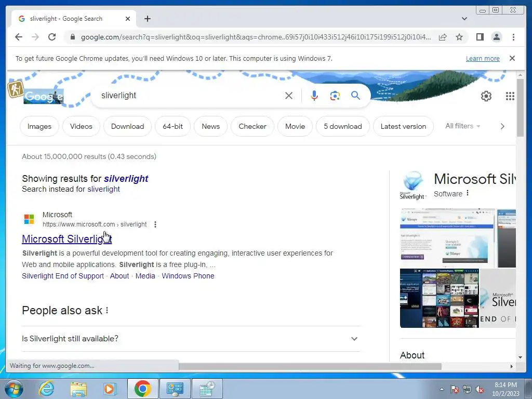Viewport: 532px width, 399px height.
Task: Filter results by Videos
Action: [81, 126]
